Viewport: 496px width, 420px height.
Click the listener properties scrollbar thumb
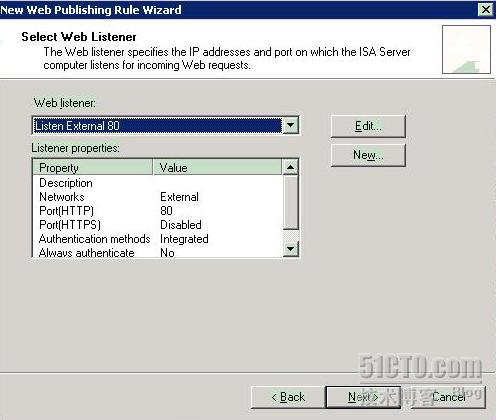point(290,202)
